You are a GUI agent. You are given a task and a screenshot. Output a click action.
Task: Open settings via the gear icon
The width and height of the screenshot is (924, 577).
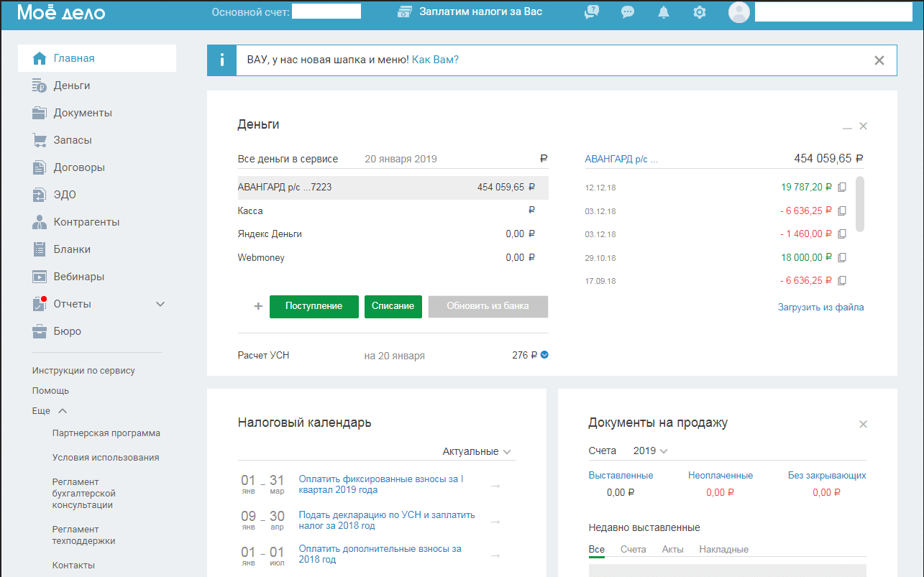699,12
